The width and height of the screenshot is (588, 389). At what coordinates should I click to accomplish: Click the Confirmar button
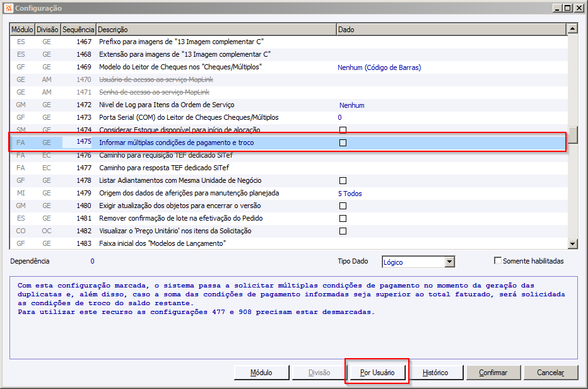click(493, 373)
